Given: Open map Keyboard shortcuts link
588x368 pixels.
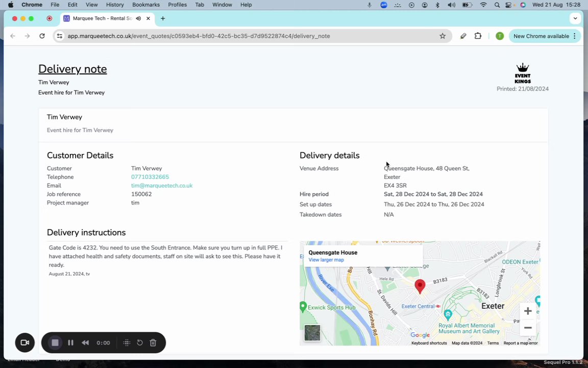Looking at the screenshot, I should [429, 343].
